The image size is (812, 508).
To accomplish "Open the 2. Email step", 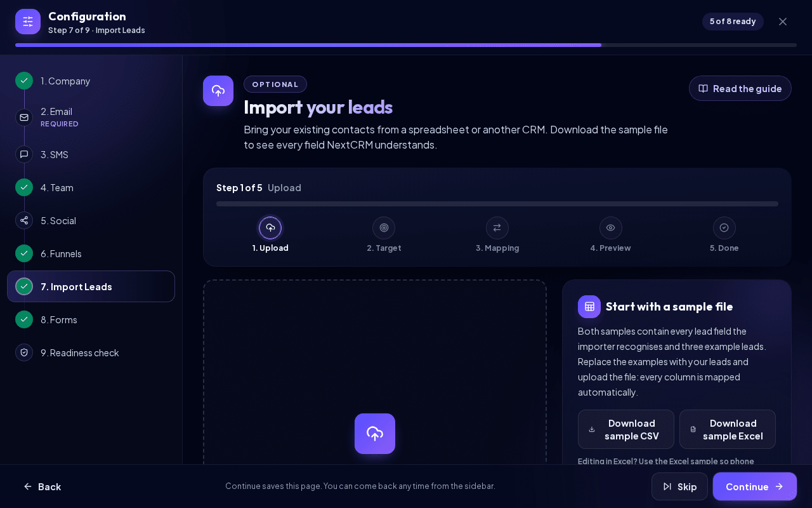I will coord(91,117).
